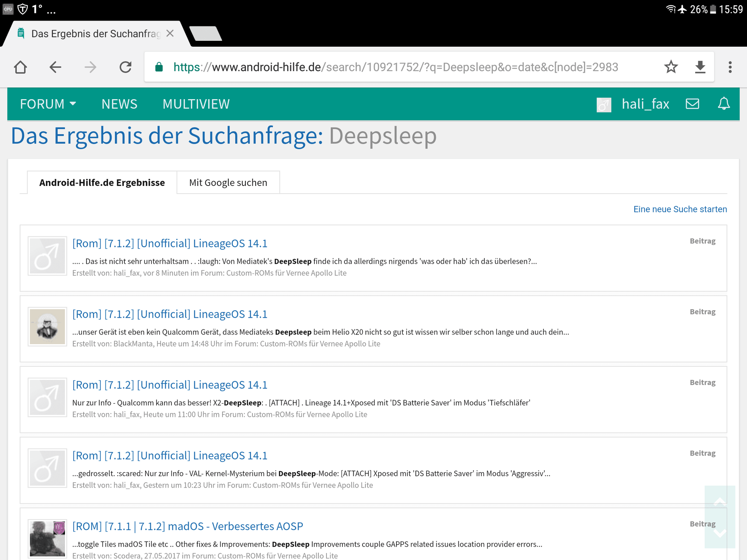Viewport: 747px width, 560px height.
Task: Open the browser three-dot menu
Action: pyautogui.click(x=730, y=67)
